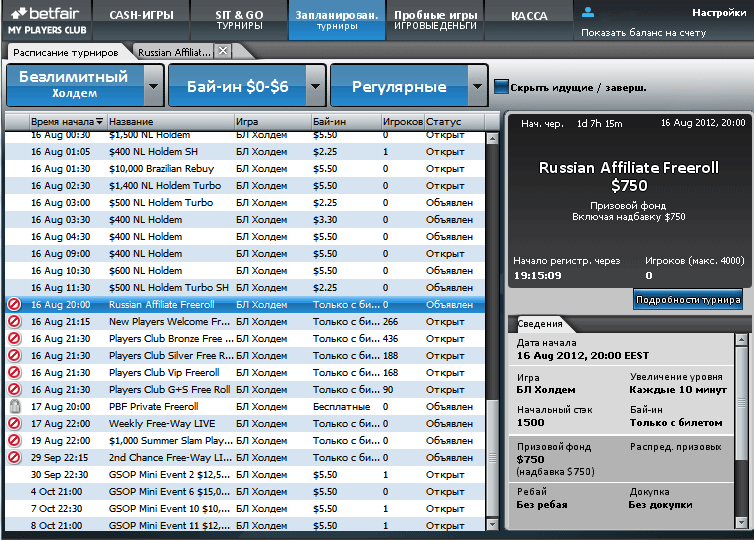Select Players Club Vip Freeroll name
The height and width of the screenshot is (540, 754).
click(x=164, y=372)
